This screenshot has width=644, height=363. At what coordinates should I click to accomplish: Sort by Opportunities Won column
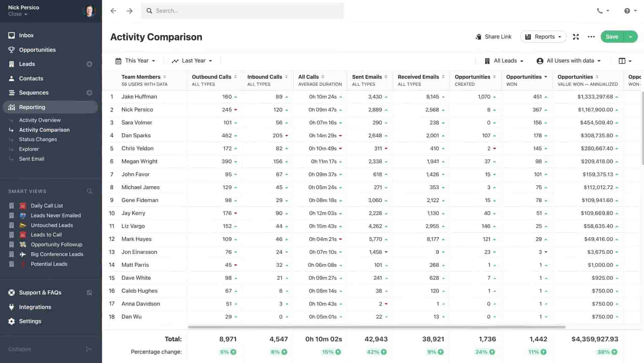click(524, 77)
